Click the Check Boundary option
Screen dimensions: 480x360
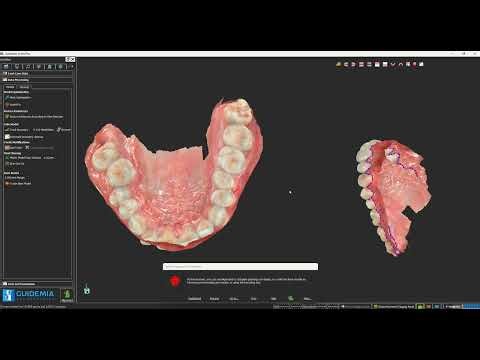[x=17, y=130]
